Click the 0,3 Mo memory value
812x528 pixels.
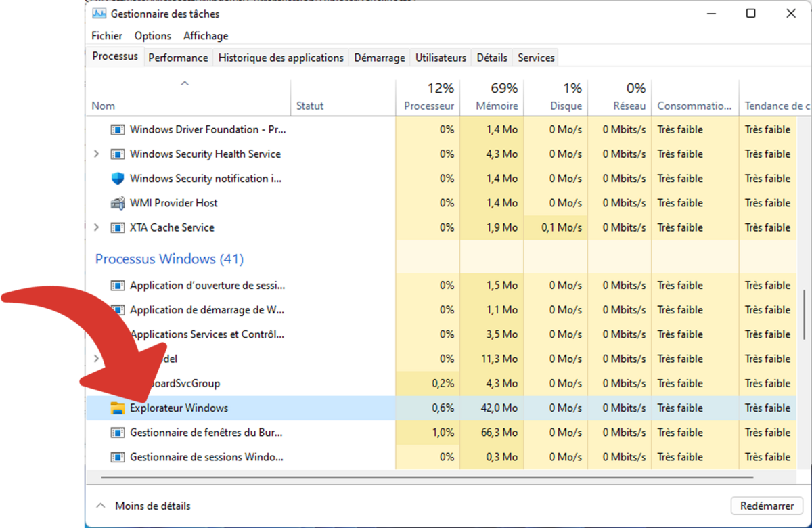[x=503, y=457]
